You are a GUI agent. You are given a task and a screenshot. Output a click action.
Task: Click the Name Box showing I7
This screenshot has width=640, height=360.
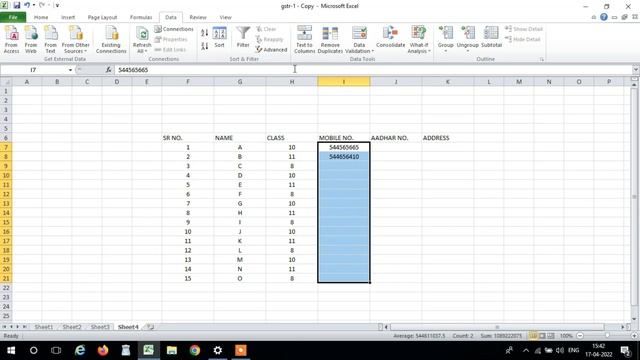[x=33, y=70]
